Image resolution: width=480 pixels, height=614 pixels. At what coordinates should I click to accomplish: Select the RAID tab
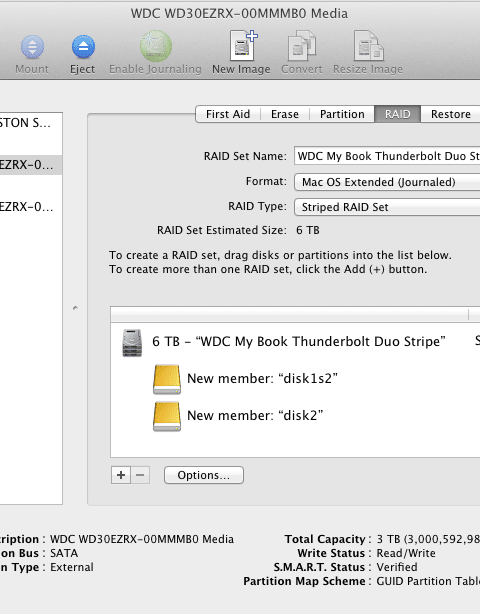pos(397,114)
